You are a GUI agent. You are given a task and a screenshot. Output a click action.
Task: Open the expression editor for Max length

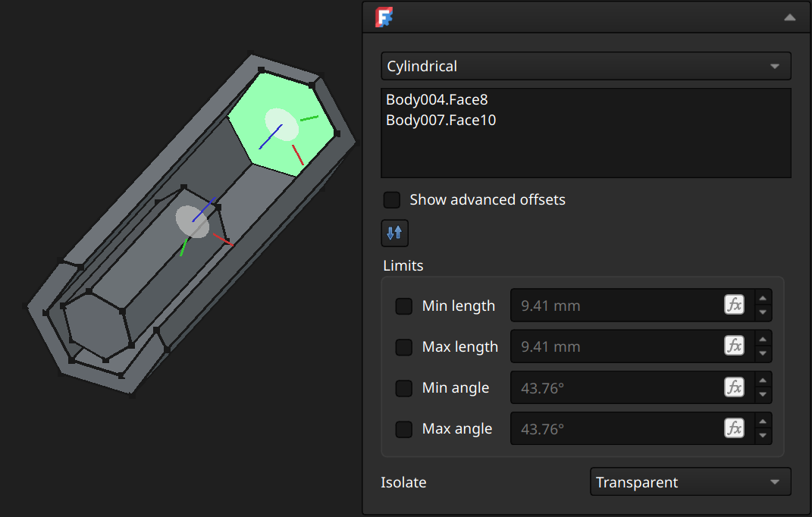pos(735,346)
